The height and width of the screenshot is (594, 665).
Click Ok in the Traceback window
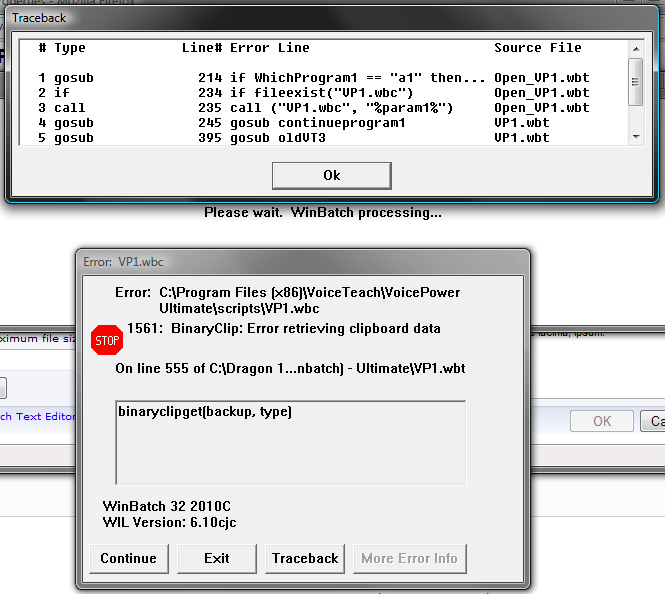pos(332,176)
